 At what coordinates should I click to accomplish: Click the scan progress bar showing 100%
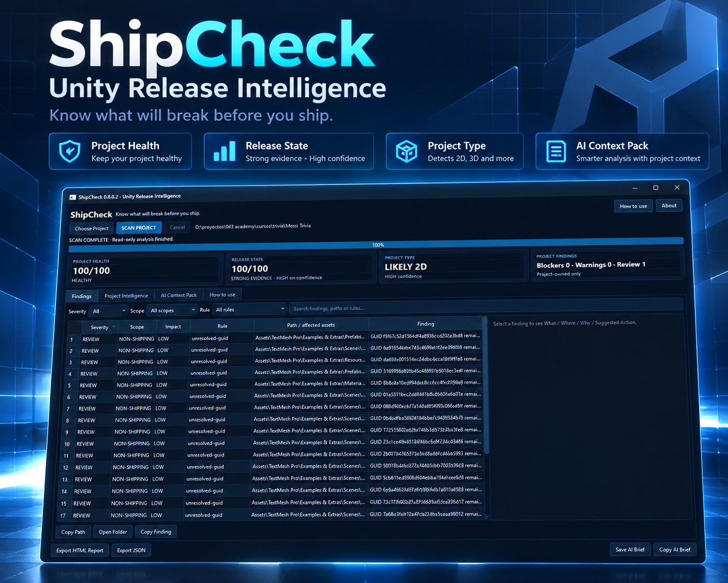click(376, 244)
